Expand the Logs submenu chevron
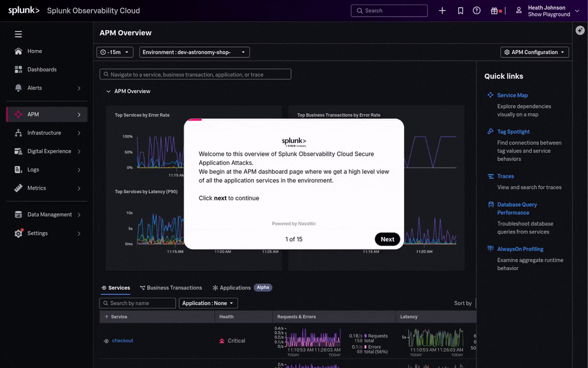Screen dimensions: 588x368 [x=79, y=170]
